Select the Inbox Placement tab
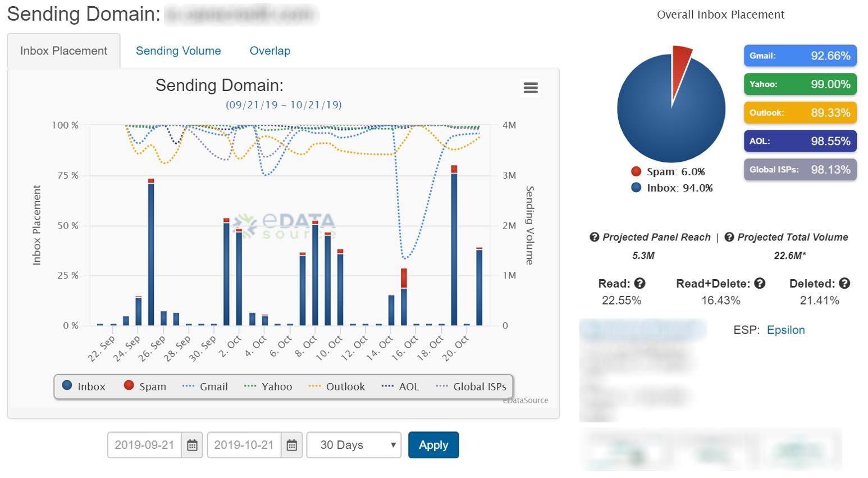 click(63, 51)
